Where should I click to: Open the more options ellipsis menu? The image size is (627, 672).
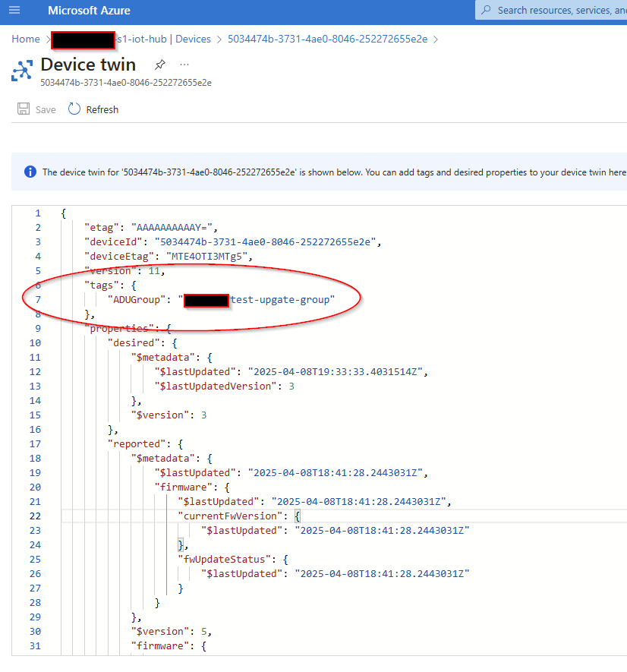[x=184, y=65]
